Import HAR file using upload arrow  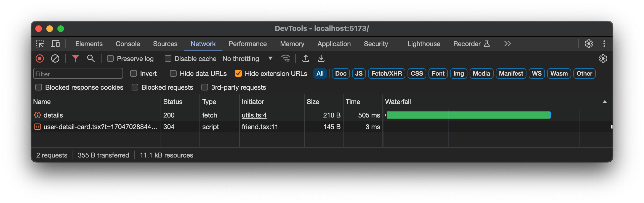(x=305, y=58)
